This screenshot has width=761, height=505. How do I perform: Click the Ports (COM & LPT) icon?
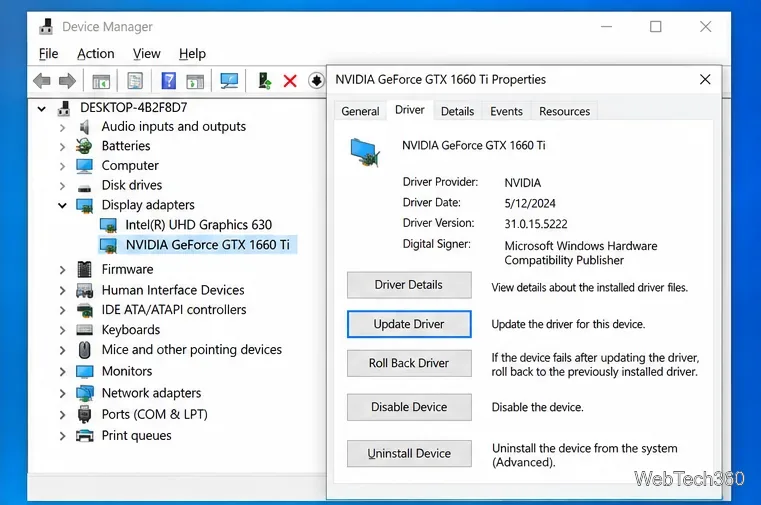pyautogui.click(x=84, y=414)
